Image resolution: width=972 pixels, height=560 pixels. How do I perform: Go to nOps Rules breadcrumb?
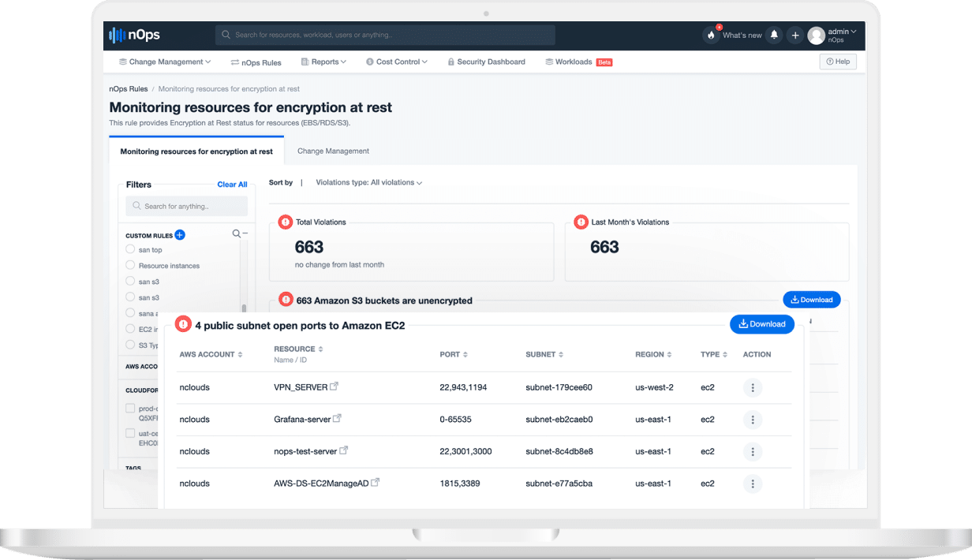pyautogui.click(x=129, y=89)
